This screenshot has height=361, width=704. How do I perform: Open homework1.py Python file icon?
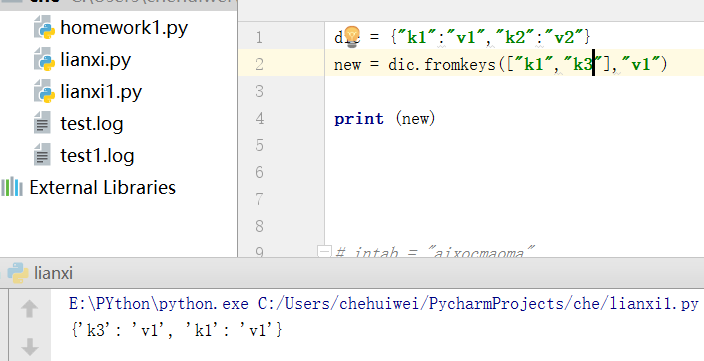click(44, 27)
